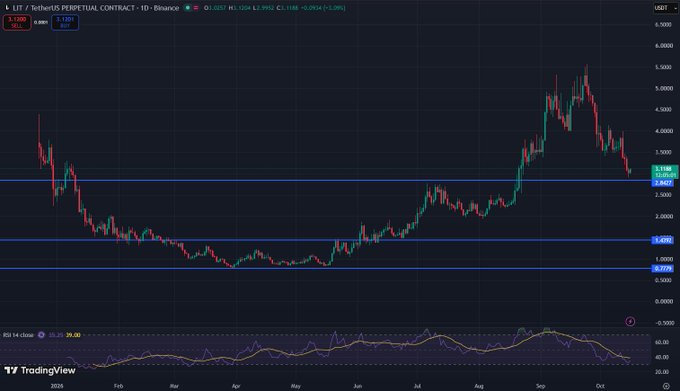Click the Apr label on time axis

point(236,386)
